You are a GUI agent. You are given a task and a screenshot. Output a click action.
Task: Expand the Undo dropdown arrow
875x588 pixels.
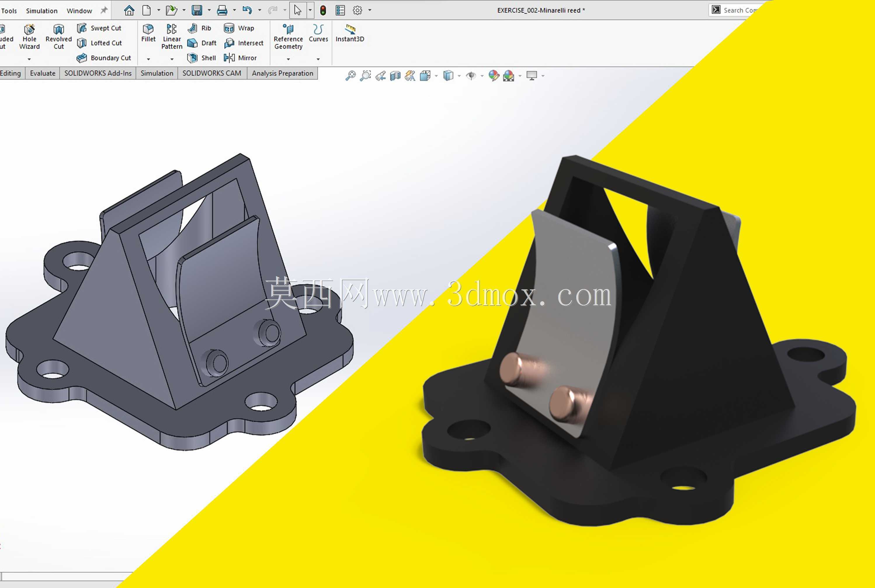260,11
